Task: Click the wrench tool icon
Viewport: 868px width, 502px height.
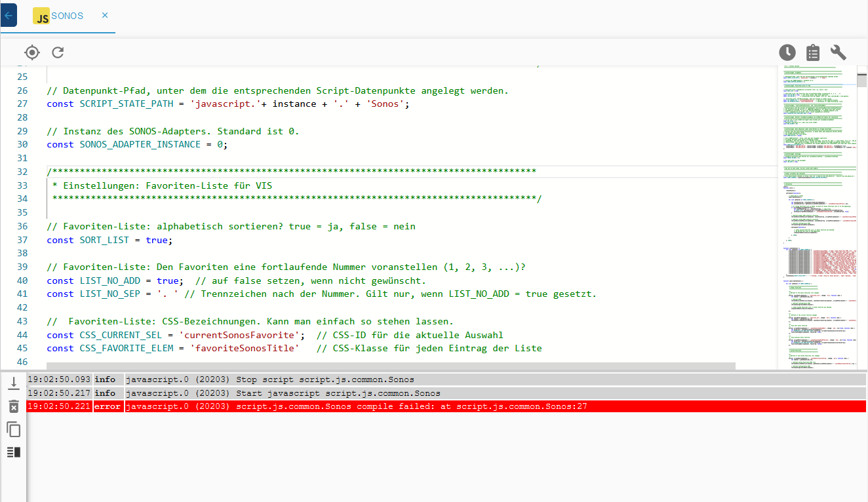Action: [x=838, y=52]
